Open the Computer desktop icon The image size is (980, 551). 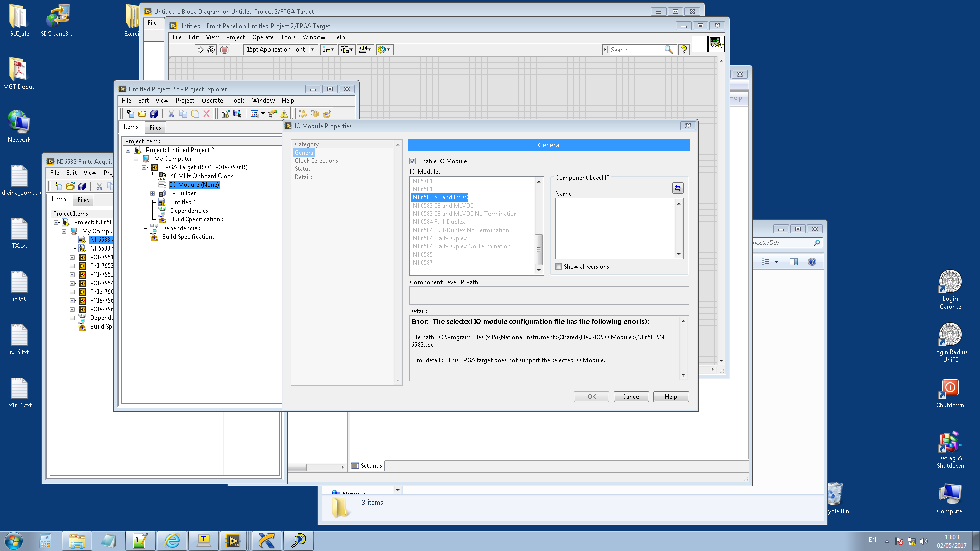coord(950,498)
